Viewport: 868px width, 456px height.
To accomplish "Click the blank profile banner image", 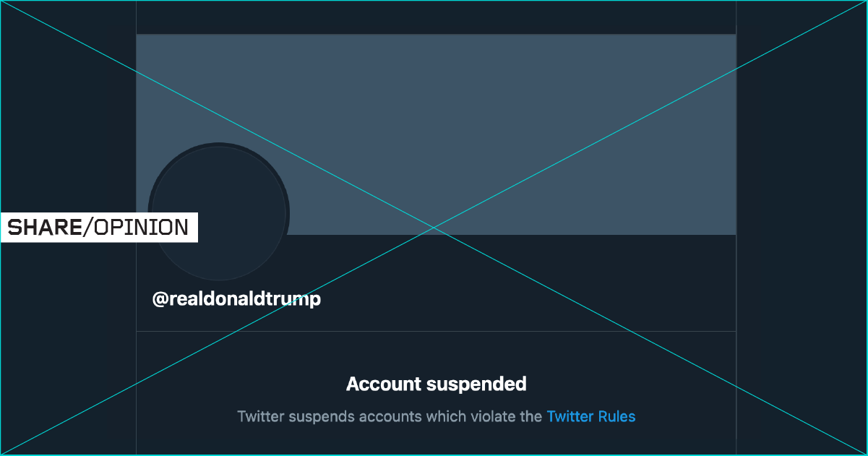I will pos(506,108).
